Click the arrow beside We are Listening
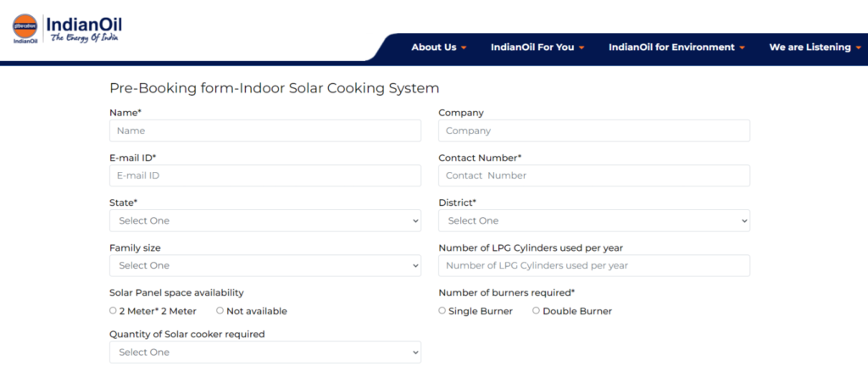The height and width of the screenshot is (372, 868). (x=859, y=47)
